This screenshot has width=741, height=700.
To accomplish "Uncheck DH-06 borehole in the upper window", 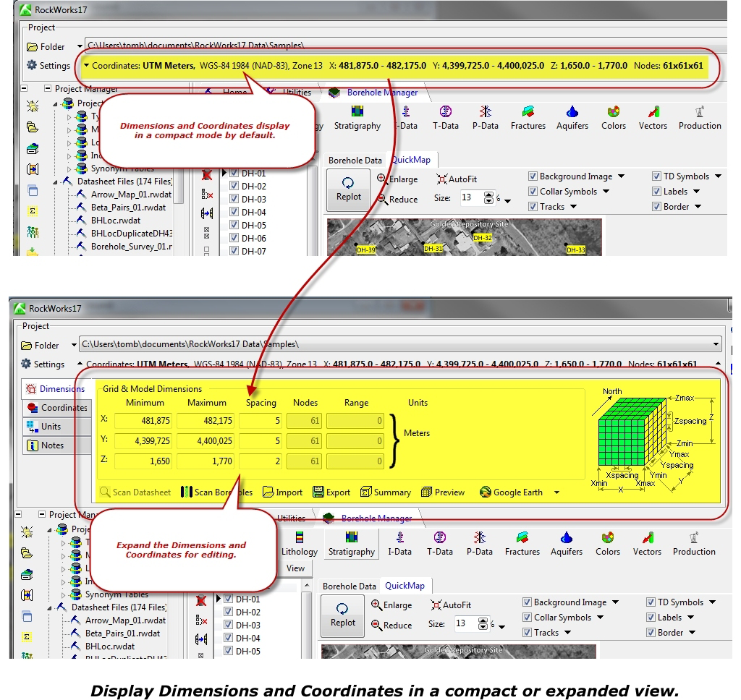I will pyautogui.click(x=234, y=238).
